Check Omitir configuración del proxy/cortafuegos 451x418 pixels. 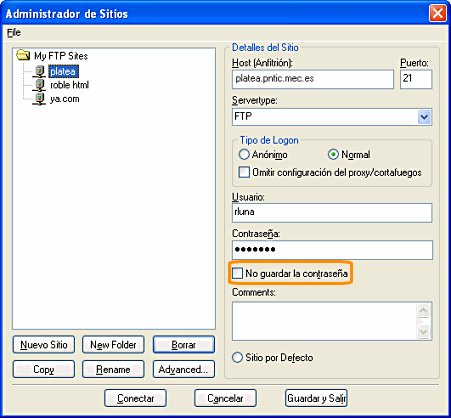[244, 172]
